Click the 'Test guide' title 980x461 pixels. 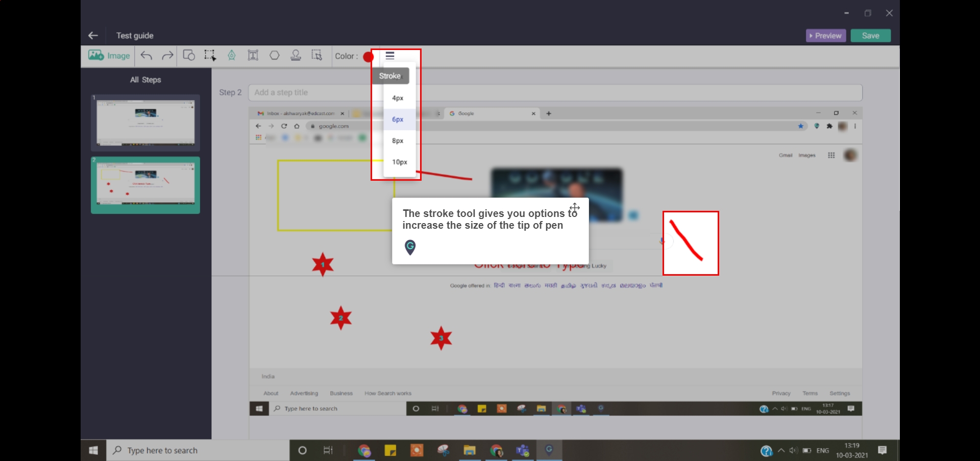135,36
